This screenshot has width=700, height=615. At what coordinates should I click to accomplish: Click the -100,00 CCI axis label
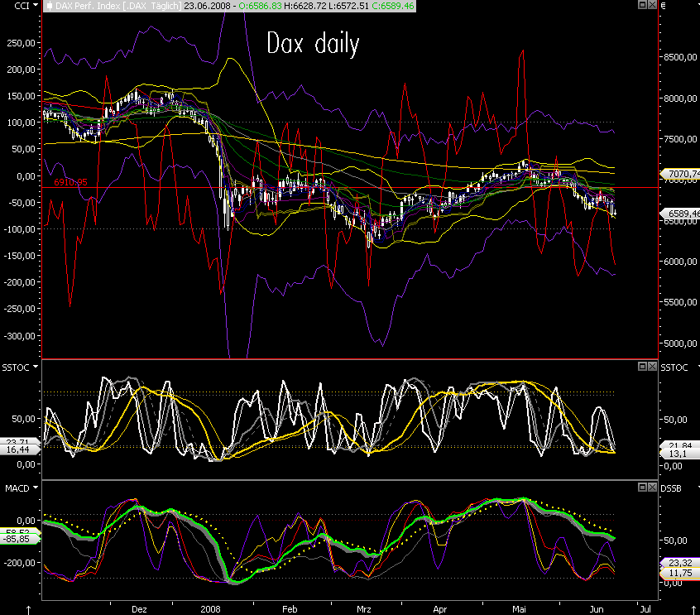tap(20, 229)
